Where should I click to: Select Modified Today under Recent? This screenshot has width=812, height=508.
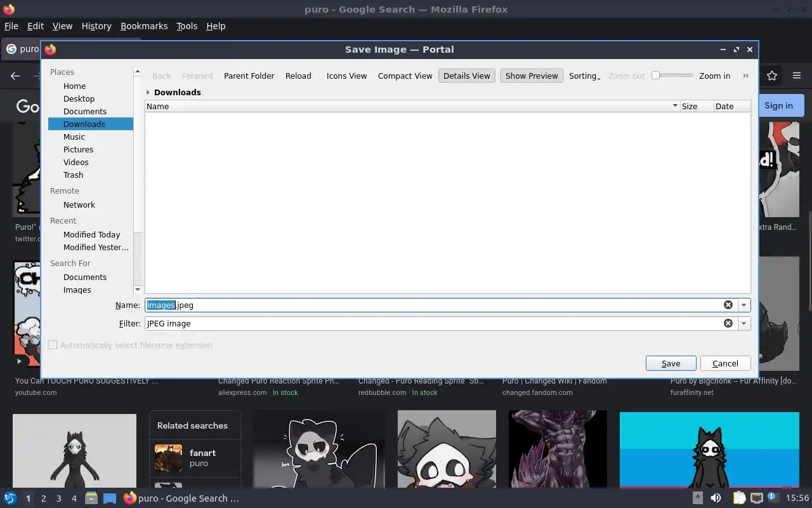91,234
